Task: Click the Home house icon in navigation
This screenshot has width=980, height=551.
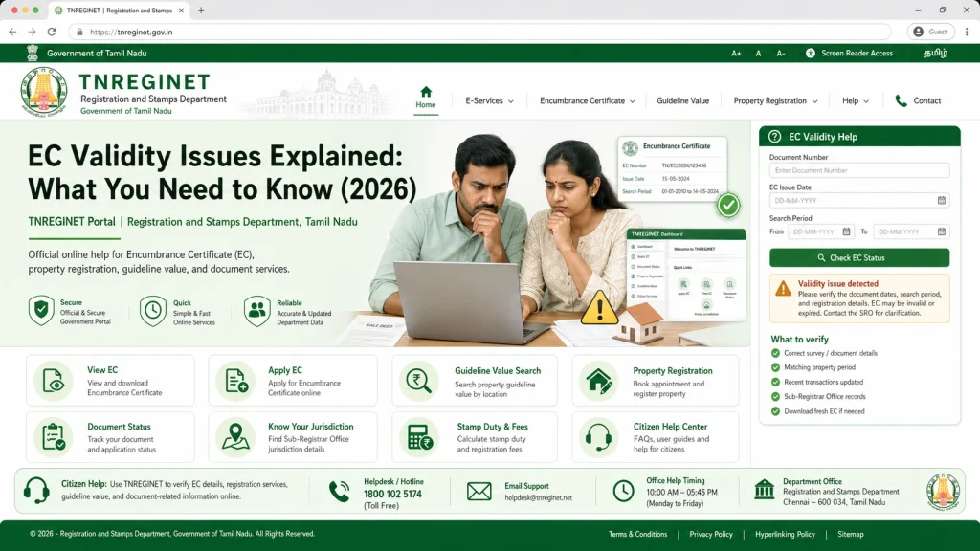Action: click(x=426, y=91)
